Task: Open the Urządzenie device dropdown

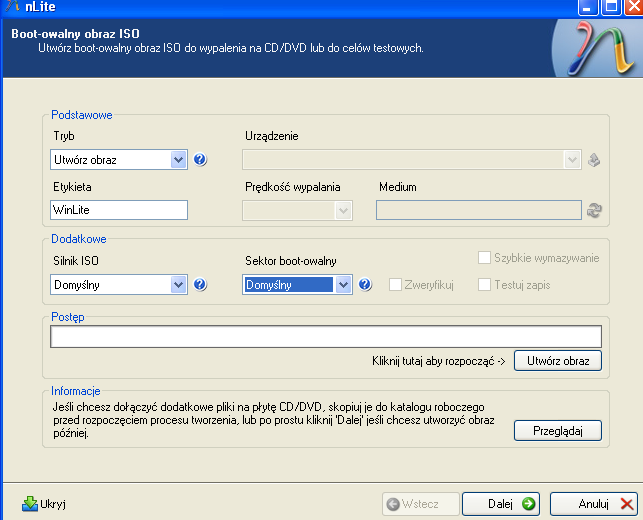Action: click(412, 160)
